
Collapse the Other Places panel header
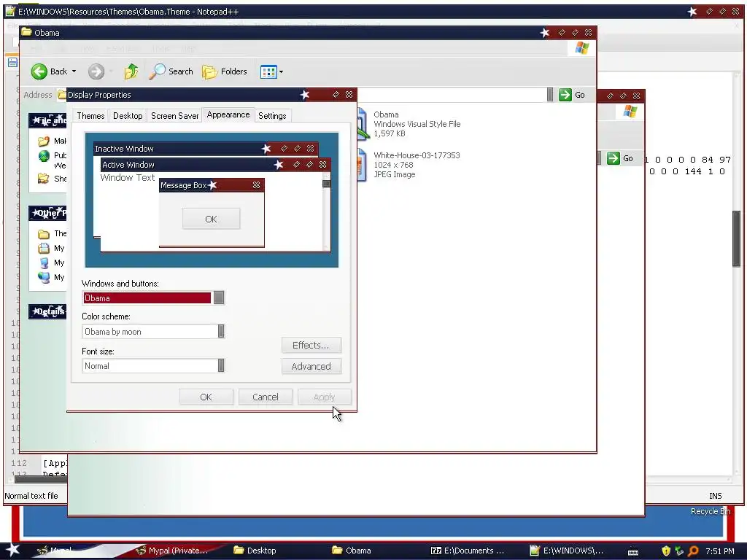pyautogui.click(x=47, y=213)
